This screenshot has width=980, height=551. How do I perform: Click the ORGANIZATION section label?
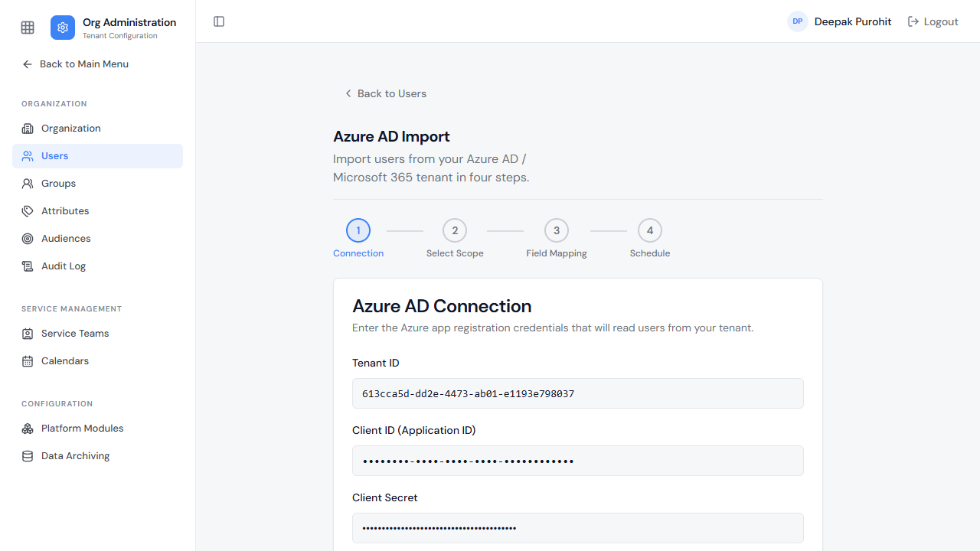point(54,104)
